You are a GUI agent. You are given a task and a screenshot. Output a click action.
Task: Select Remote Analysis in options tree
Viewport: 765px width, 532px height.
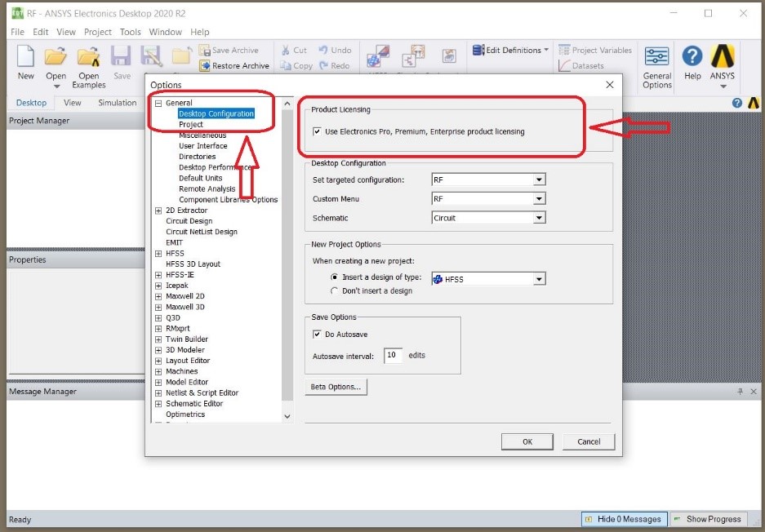pyautogui.click(x=207, y=188)
